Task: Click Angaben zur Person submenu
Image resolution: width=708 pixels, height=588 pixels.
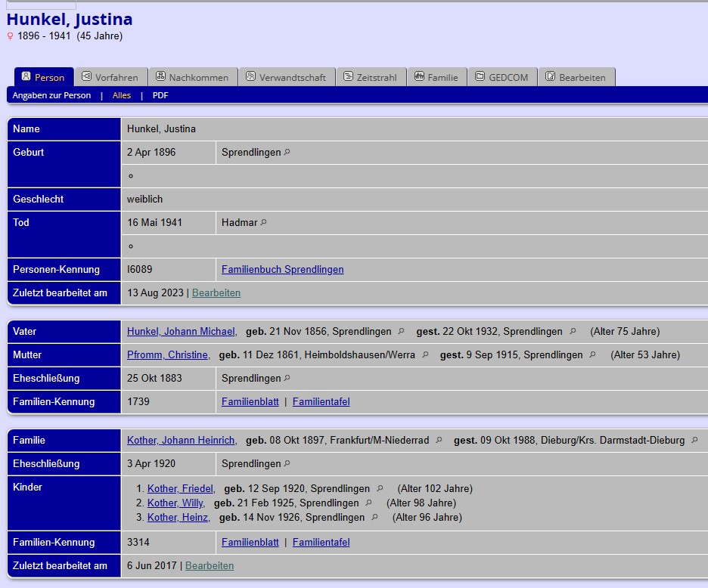Action: click(51, 95)
